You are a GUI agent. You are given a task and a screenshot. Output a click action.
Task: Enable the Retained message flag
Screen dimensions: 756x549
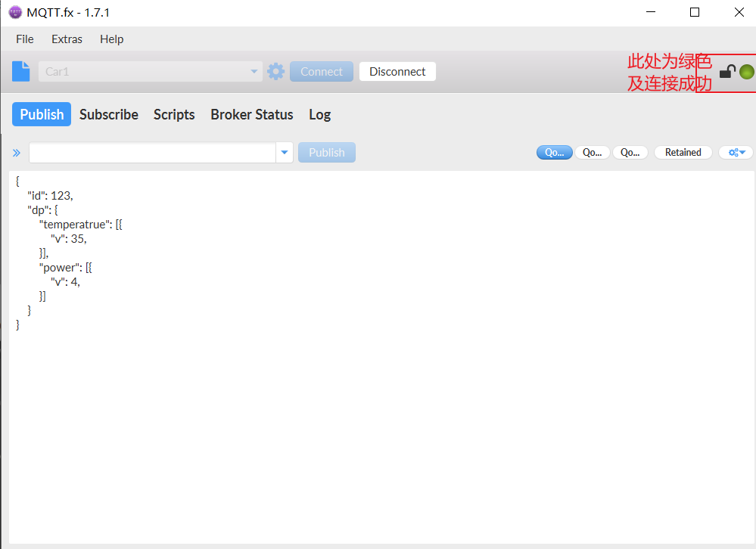point(683,152)
